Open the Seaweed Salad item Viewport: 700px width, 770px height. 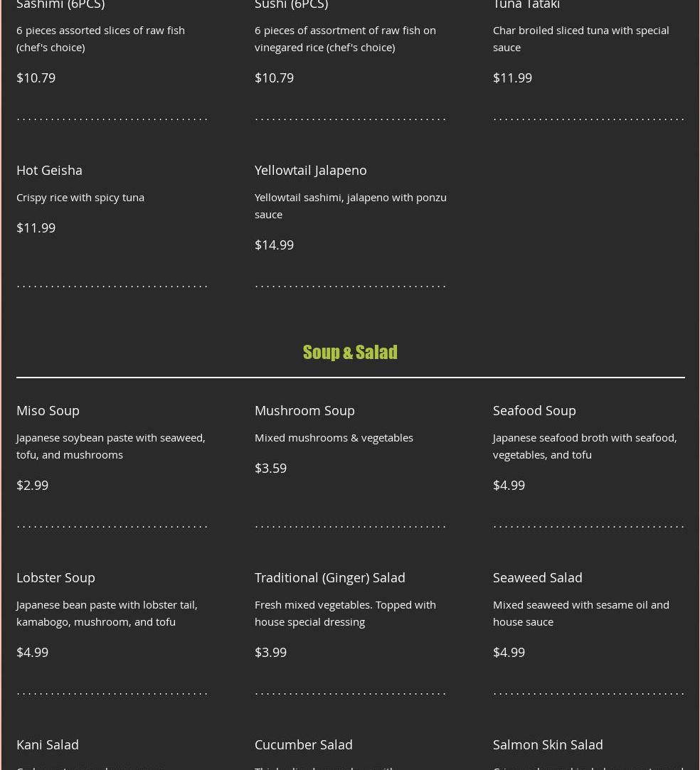537,577
